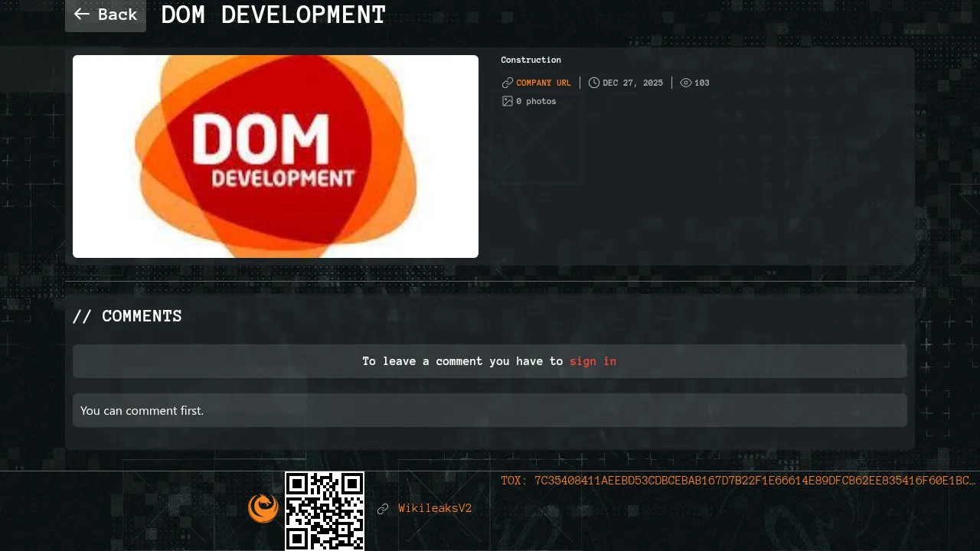Click the DOM DEVELOPMENT page title

(273, 15)
